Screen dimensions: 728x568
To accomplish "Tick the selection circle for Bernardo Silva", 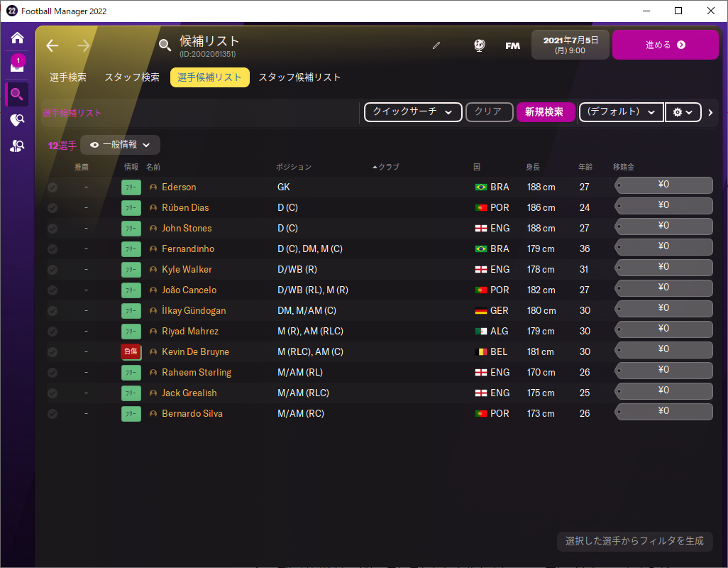I will [53, 413].
